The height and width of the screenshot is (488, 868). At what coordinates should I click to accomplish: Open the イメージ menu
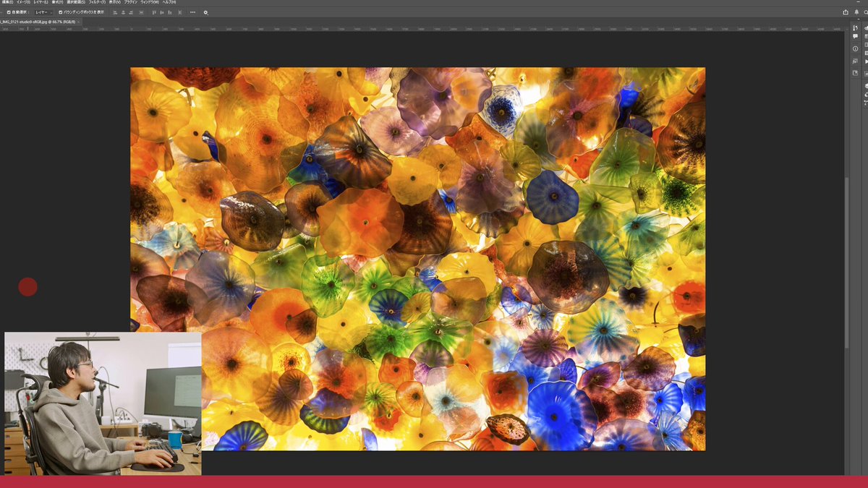click(25, 2)
